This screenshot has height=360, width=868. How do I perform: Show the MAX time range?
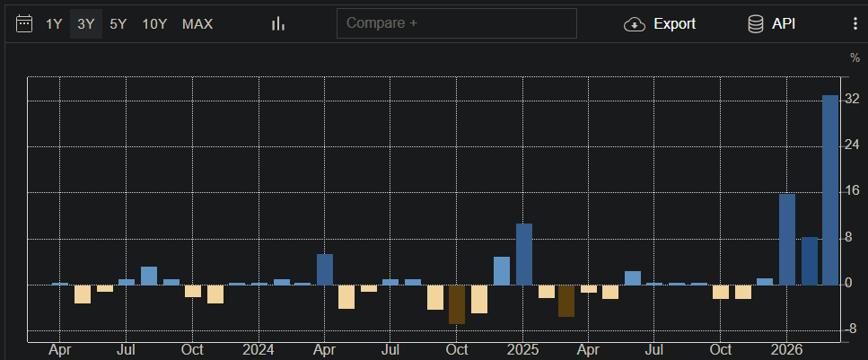(197, 24)
